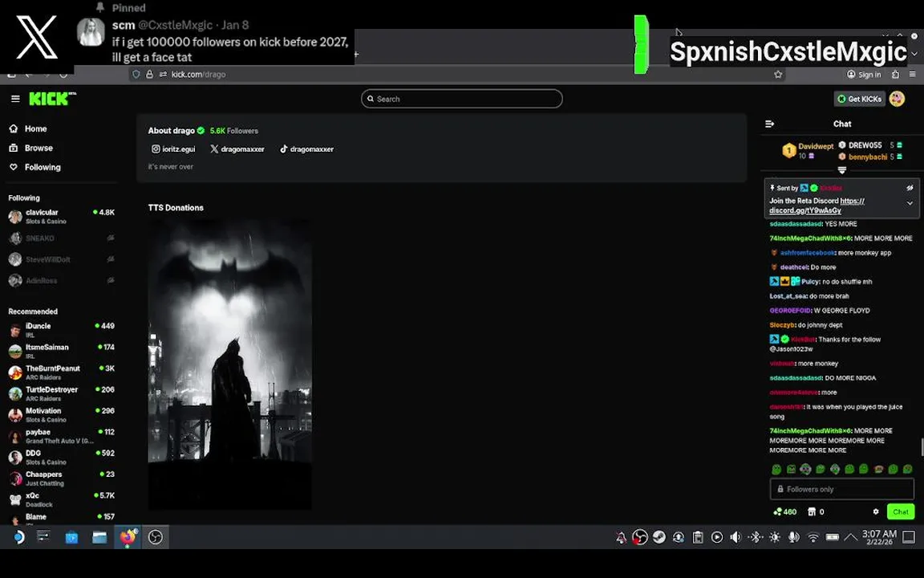
Task: Open the file manager from the taskbar
Action: (x=99, y=537)
